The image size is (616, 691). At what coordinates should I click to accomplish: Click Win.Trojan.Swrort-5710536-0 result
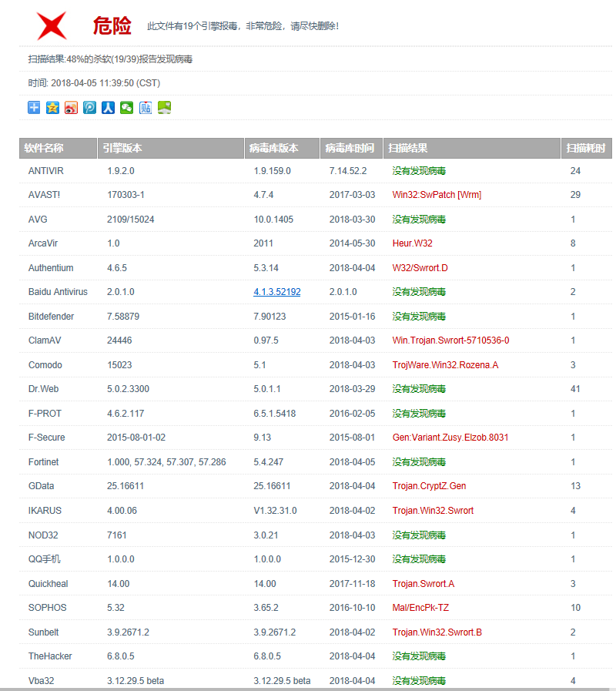pos(450,340)
